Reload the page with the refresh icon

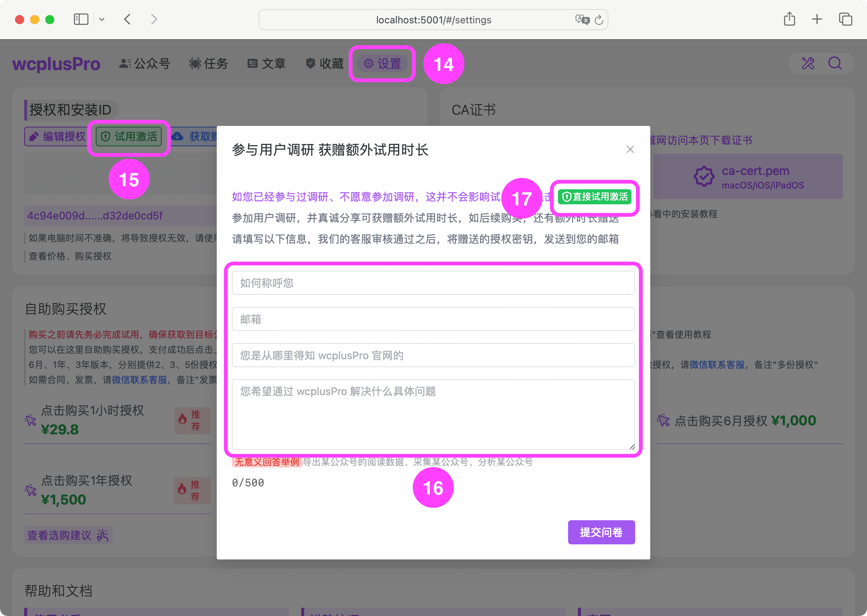599,20
